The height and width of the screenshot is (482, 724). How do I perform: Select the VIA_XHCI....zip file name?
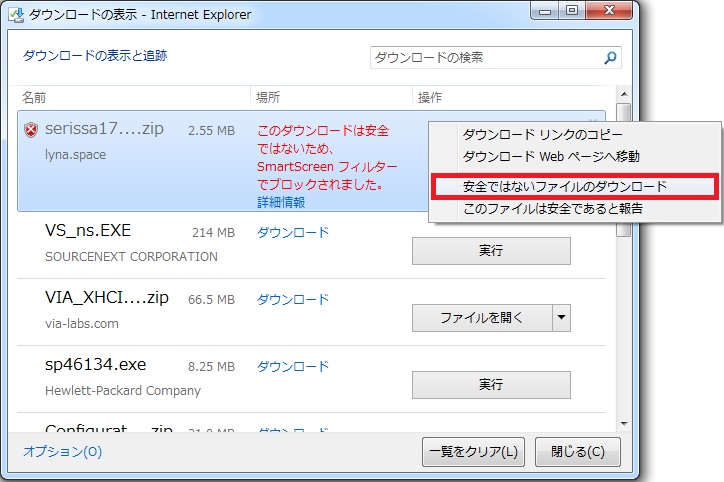pos(107,297)
